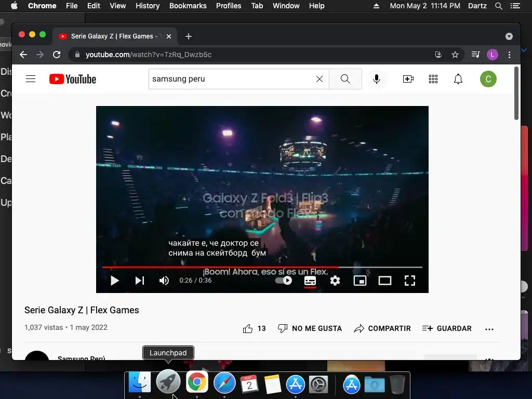The height and width of the screenshot is (399, 532).
Task: Open media controls icon in toolbar
Action: (x=476, y=55)
